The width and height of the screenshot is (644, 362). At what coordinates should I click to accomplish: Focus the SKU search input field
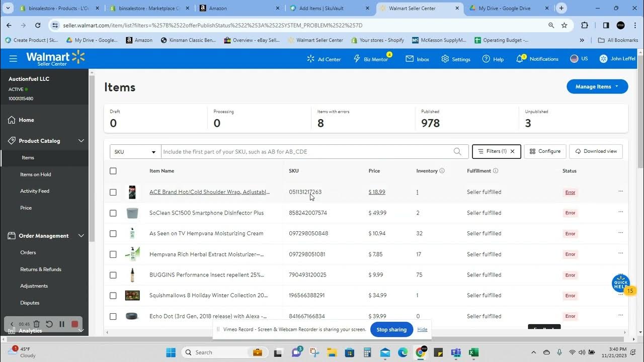[307, 151]
